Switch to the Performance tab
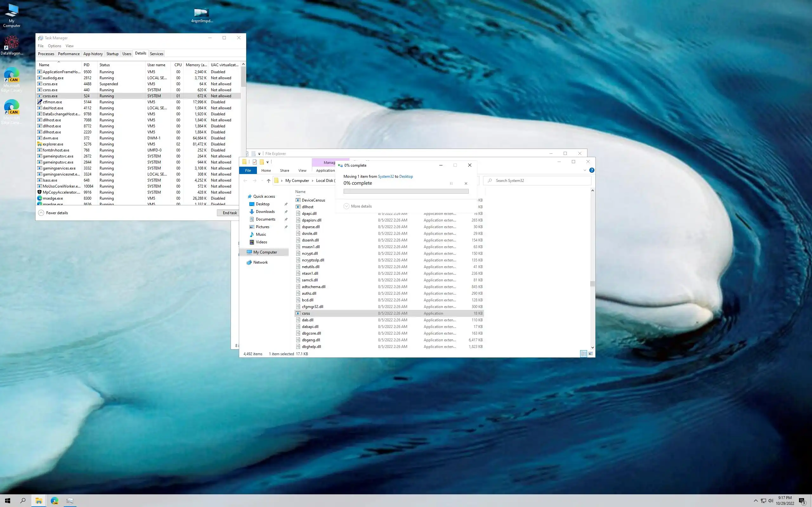This screenshot has height=507, width=812. [x=69, y=54]
